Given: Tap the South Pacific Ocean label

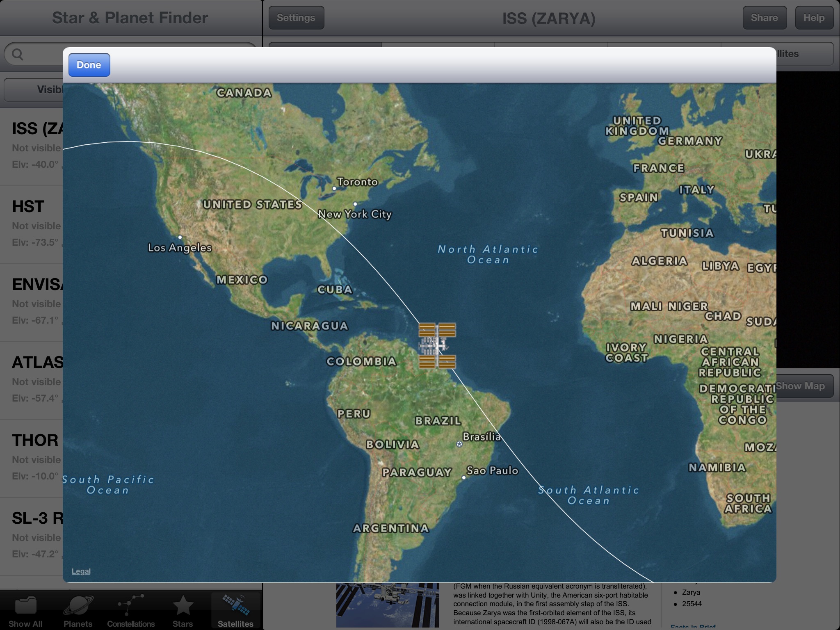Looking at the screenshot, I should 108,484.
